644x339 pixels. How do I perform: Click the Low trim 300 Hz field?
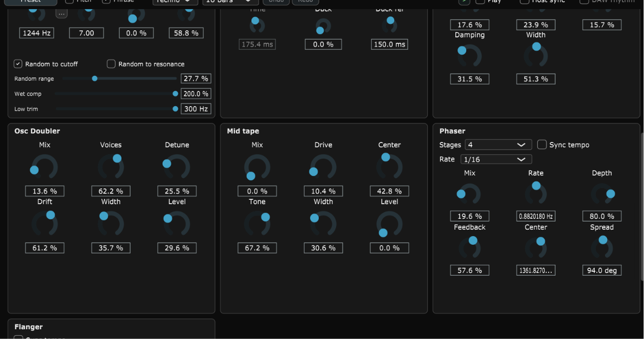pos(196,109)
